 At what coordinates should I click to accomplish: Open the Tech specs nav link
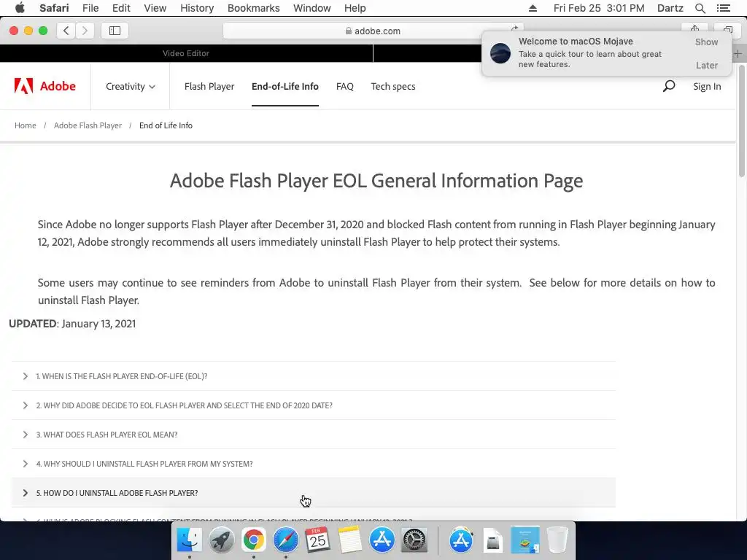[393, 86]
